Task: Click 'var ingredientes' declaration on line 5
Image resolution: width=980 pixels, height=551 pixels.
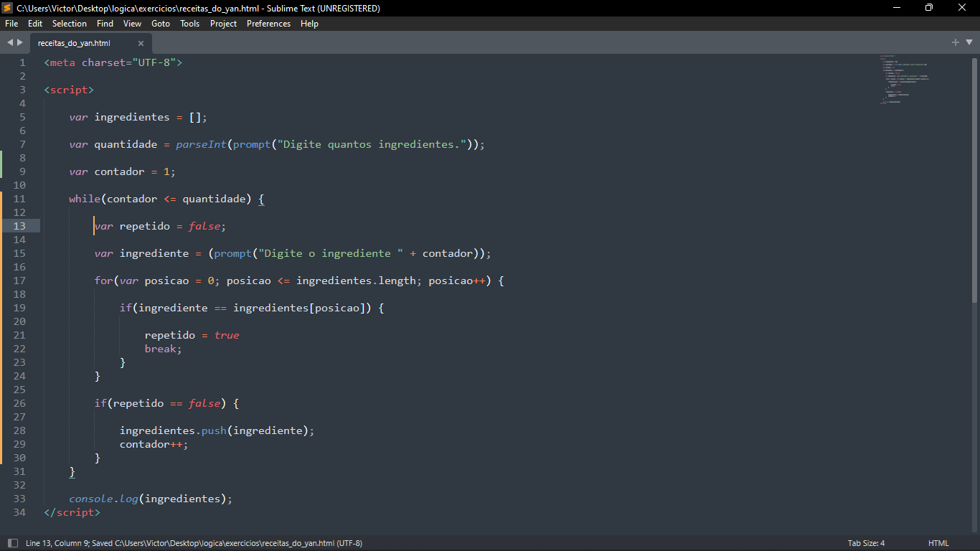Action: click(x=119, y=117)
